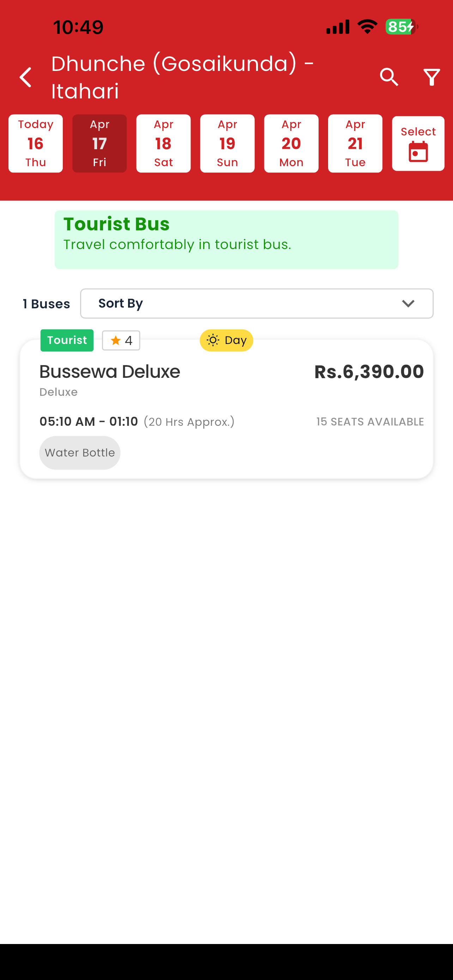
Task: Choose the Apr 19 Sun date
Action: pos(228,144)
